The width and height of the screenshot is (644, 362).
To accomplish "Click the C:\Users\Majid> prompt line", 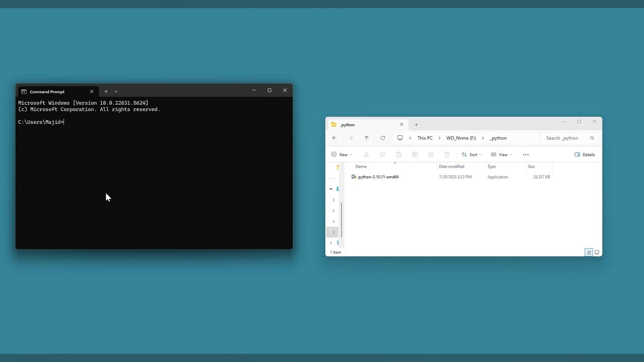I will [x=41, y=122].
